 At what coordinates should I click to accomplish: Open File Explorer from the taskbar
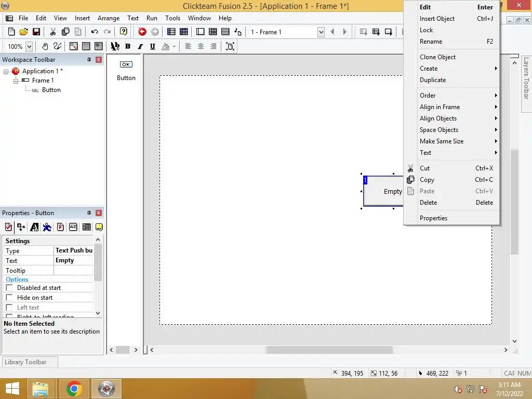click(x=41, y=389)
